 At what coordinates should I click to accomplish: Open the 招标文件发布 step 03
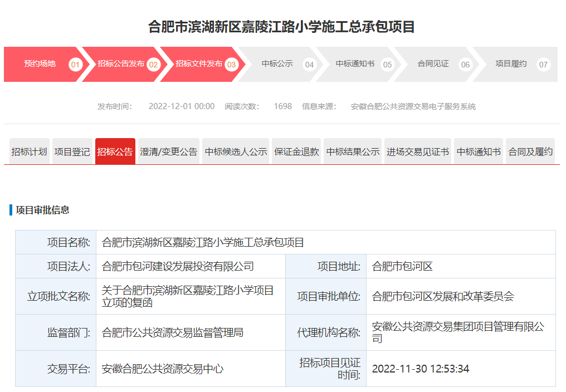click(x=202, y=64)
